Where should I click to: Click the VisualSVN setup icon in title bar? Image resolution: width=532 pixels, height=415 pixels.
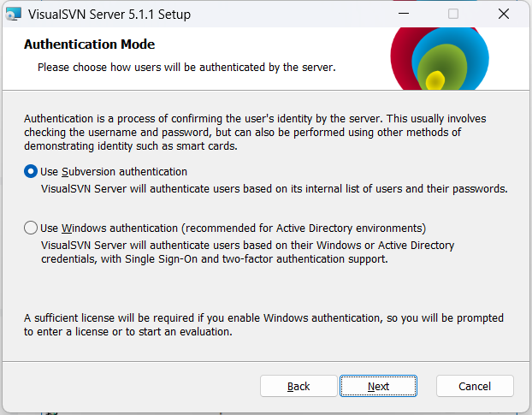(x=14, y=14)
